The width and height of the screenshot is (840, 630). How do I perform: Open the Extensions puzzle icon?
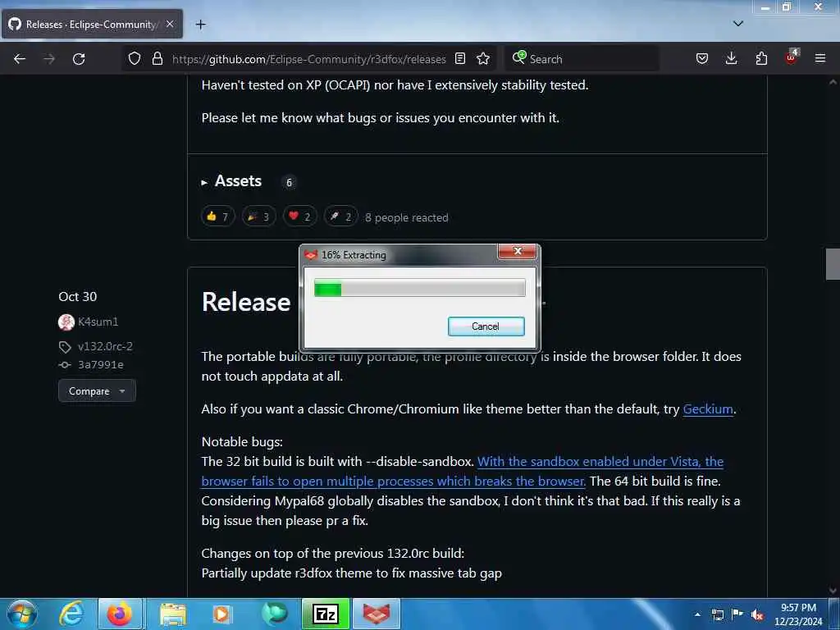point(761,59)
